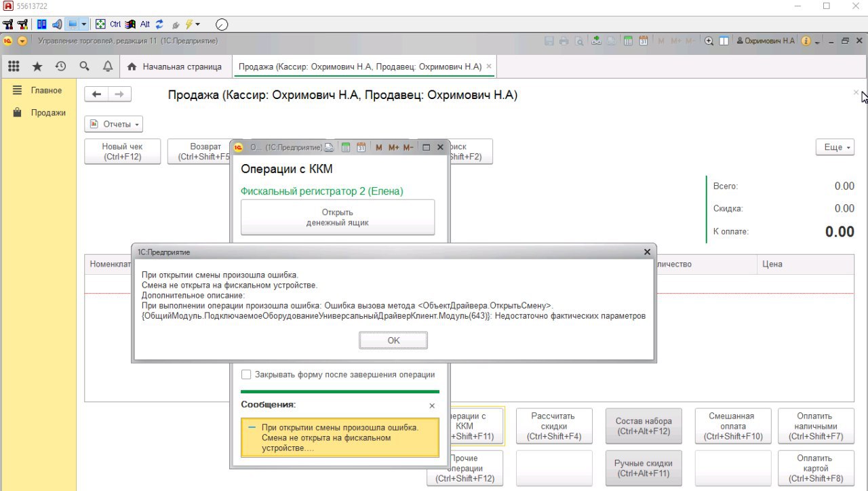Click Alt key button in remote toolbar
The height and width of the screenshot is (491, 868).
[x=145, y=24]
